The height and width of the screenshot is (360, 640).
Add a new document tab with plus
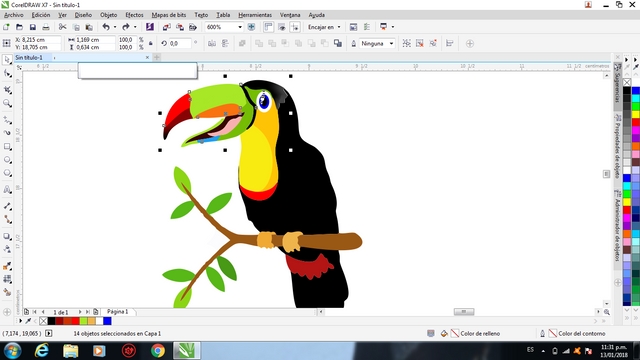tap(157, 58)
